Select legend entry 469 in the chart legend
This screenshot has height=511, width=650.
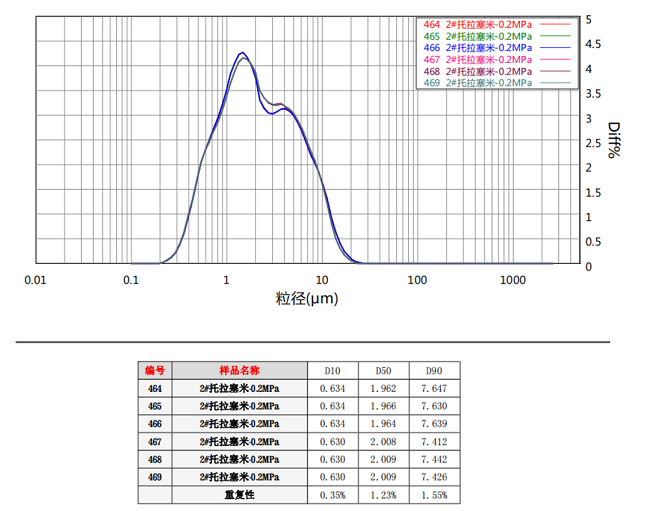click(480, 83)
